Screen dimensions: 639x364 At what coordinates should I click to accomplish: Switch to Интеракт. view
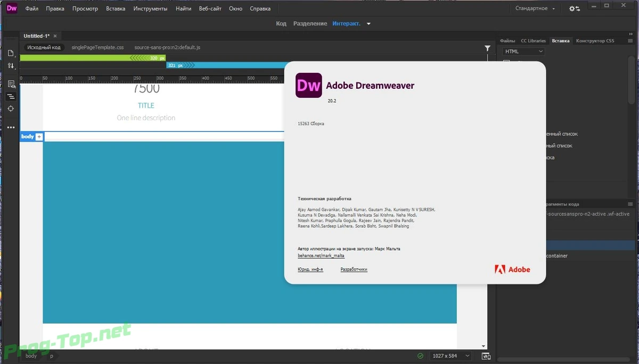(346, 24)
